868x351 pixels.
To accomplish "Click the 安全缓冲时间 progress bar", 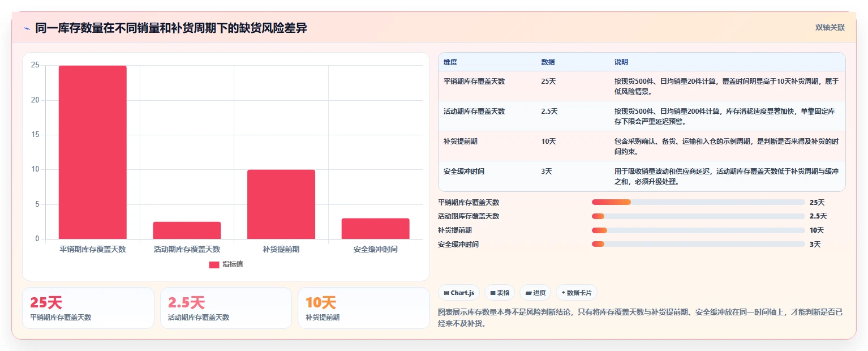I will pyautogui.click(x=698, y=245).
